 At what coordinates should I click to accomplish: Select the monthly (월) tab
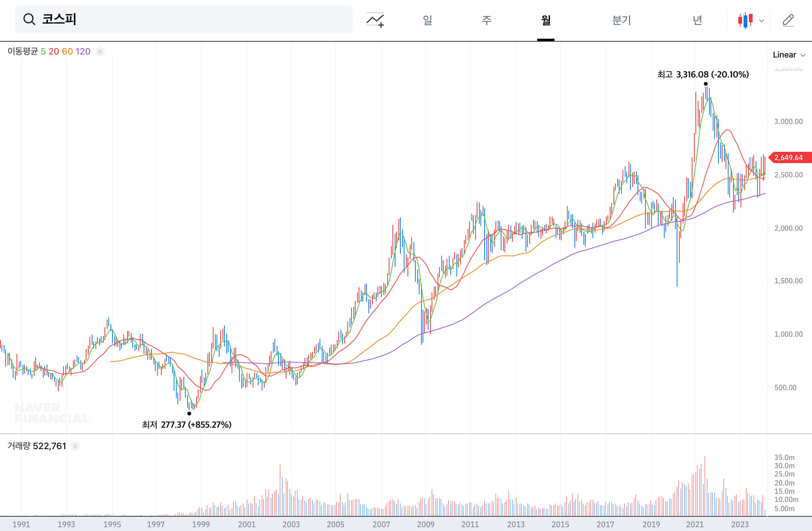coord(545,20)
